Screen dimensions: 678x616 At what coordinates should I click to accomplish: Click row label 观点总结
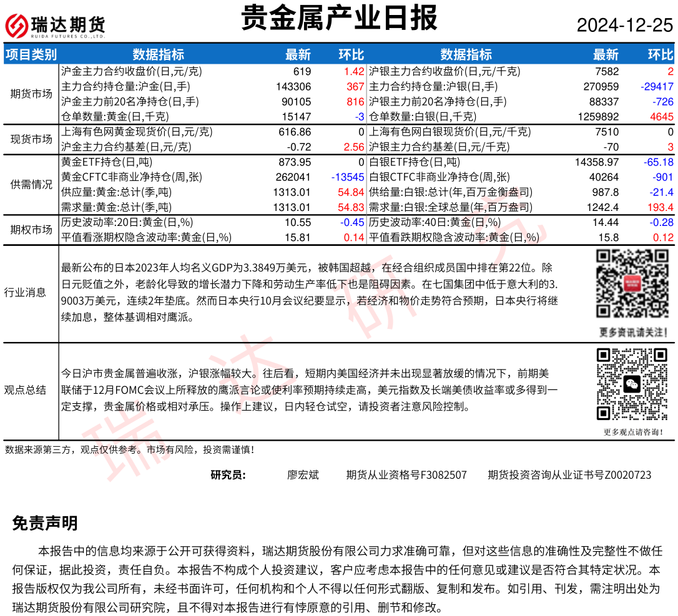click(x=25, y=390)
